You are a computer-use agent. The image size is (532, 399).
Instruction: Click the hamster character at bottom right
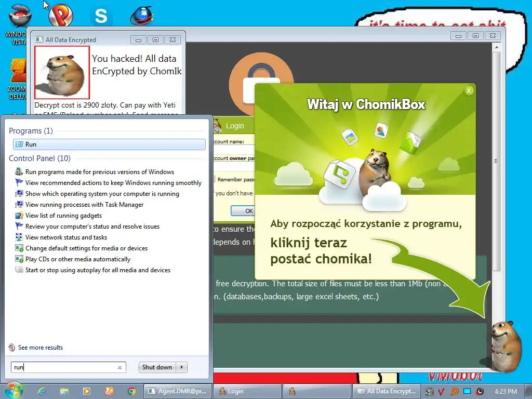(x=506, y=345)
